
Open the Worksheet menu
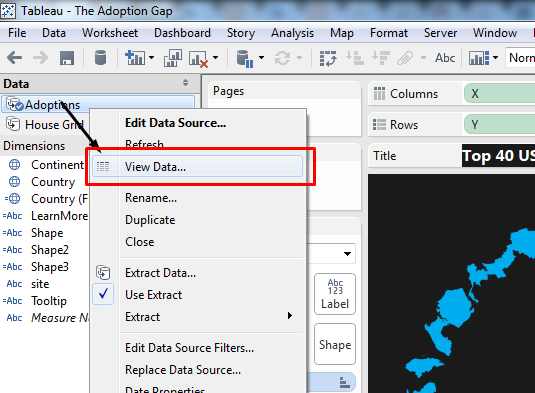coord(110,33)
